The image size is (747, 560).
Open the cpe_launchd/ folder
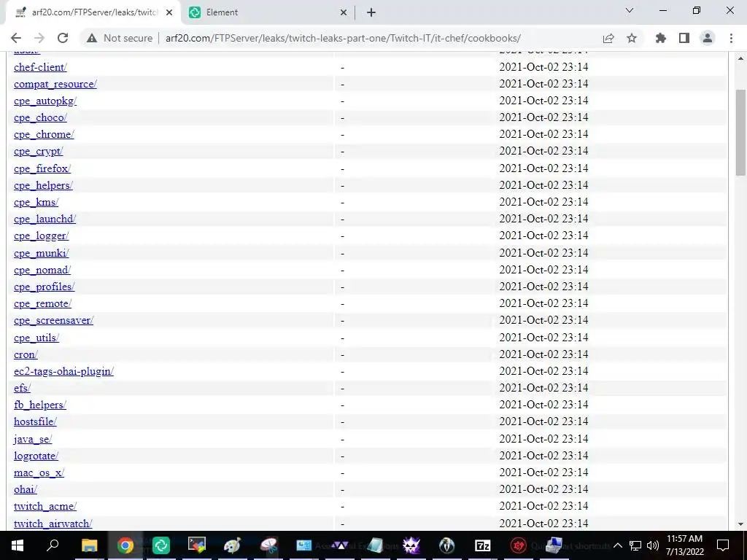pos(44,219)
